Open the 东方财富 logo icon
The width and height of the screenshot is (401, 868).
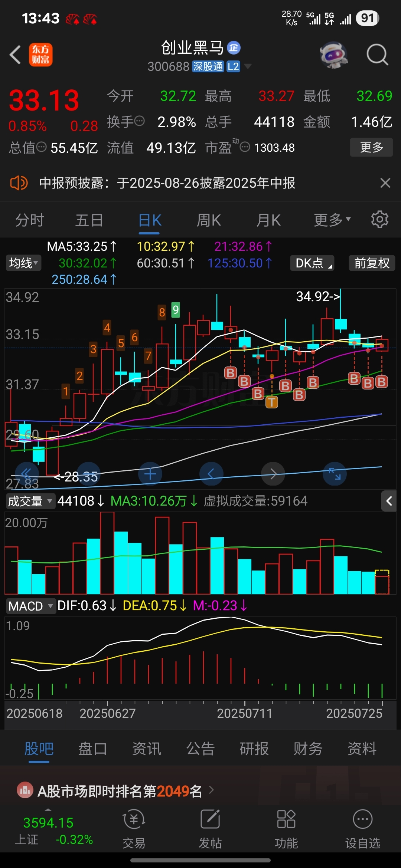click(x=41, y=55)
